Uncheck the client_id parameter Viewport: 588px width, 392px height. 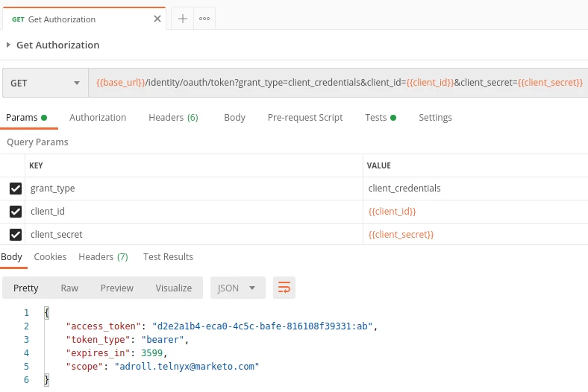(x=16, y=212)
